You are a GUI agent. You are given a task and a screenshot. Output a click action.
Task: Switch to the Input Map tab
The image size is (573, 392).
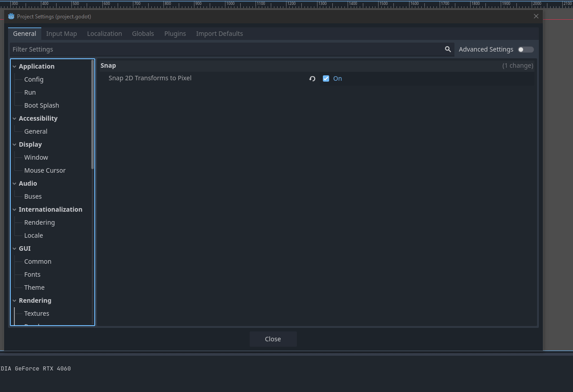point(62,33)
